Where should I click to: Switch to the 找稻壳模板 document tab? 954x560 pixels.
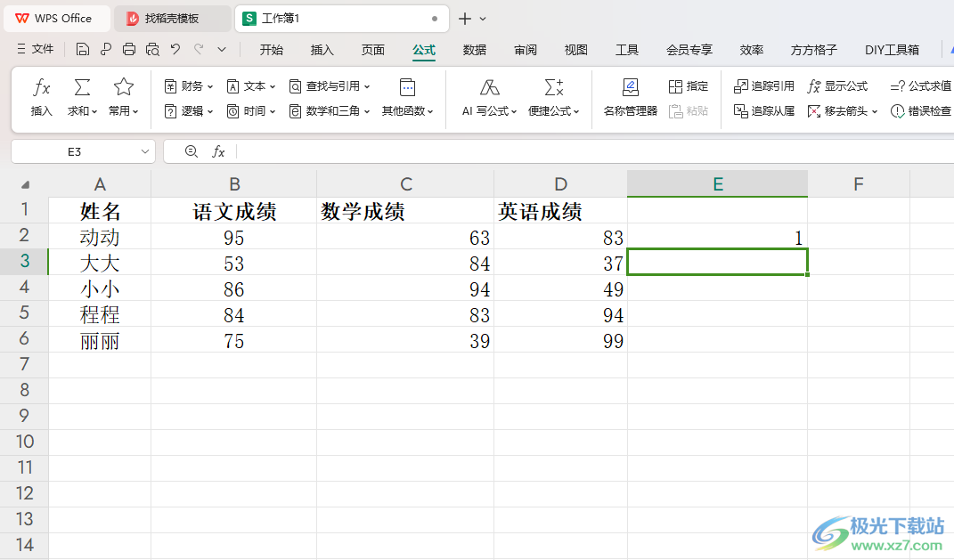(172, 19)
